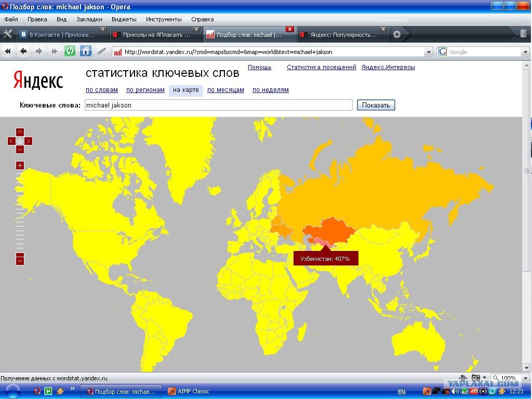Open the по неделям link
The image size is (532, 399).
(x=270, y=90)
